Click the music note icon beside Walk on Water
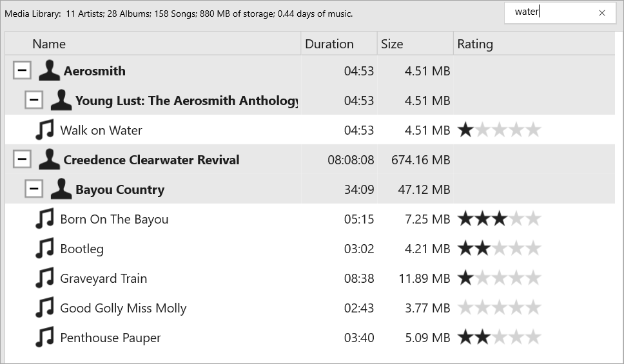This screenshot has width=624, height=364. click(x=44, y=129)
